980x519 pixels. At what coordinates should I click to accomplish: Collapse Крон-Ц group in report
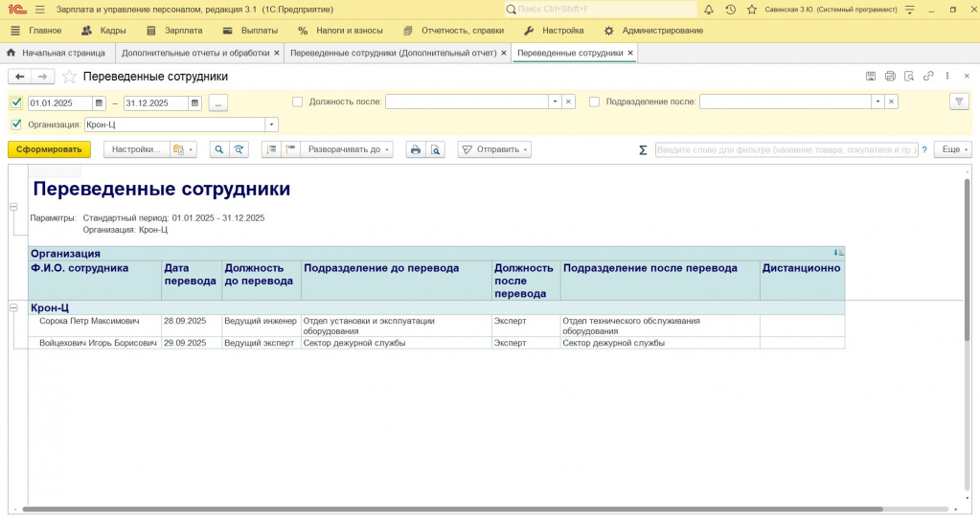pyautogui.click(x=13, y=308)
